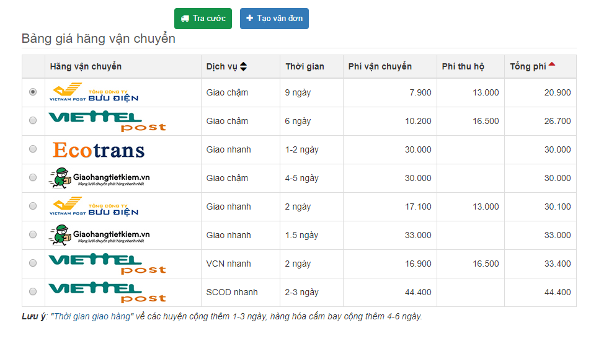609x364 pixels.
Task: Click the Viettel Post logo for 6 ngày delivery
Action: (x=107, y=121)
